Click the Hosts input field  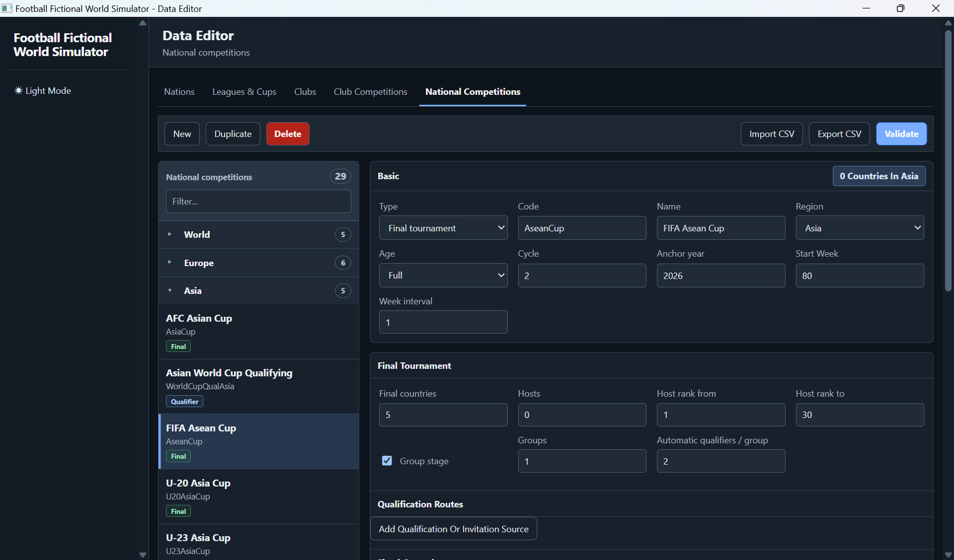tap(582, 415)
